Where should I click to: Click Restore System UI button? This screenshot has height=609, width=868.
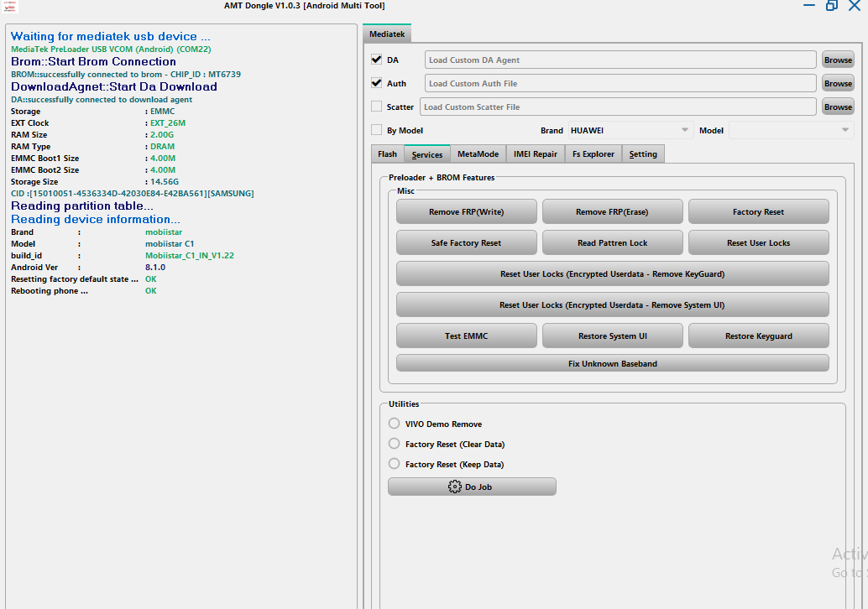(x=612, y=336)
